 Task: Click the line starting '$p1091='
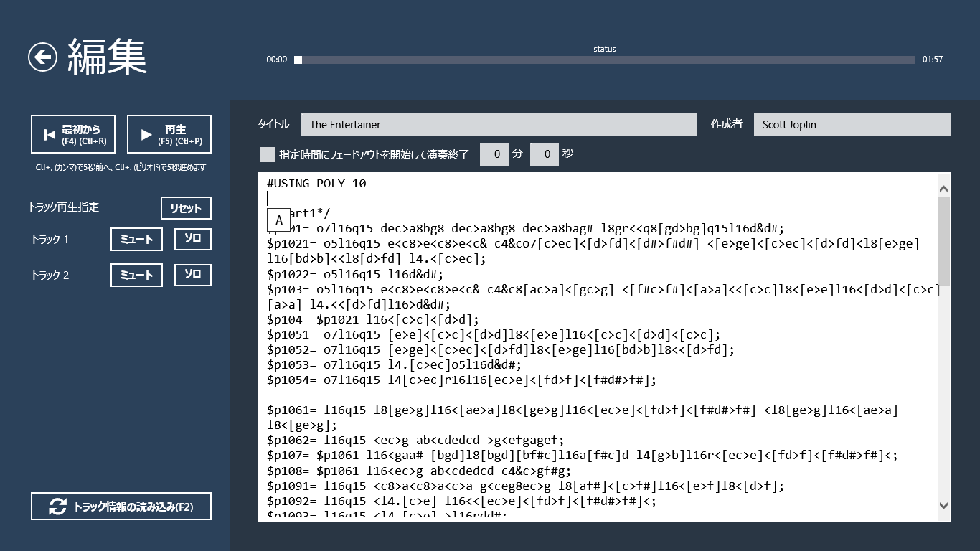pyautogui.click(x=525, y=486)
